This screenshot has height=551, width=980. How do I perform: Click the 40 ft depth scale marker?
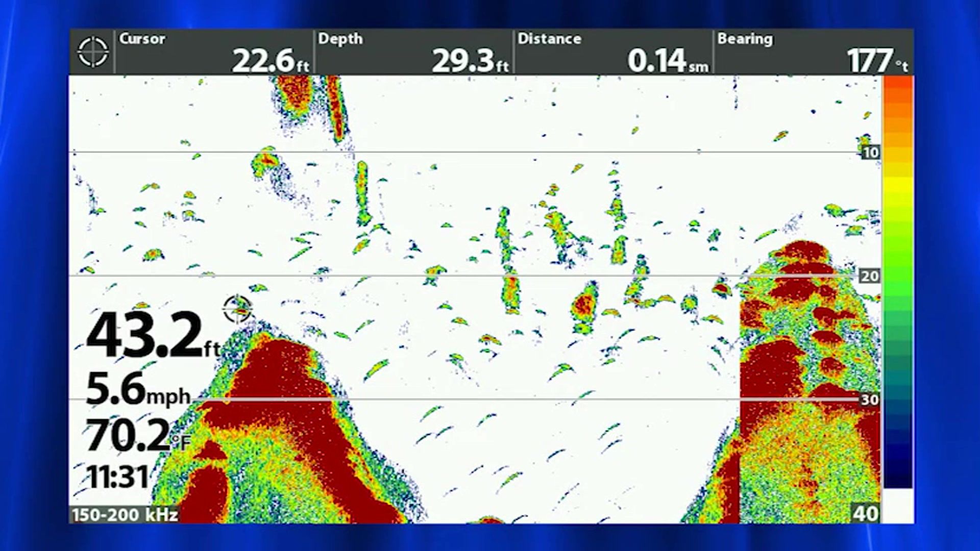[866, 513]
